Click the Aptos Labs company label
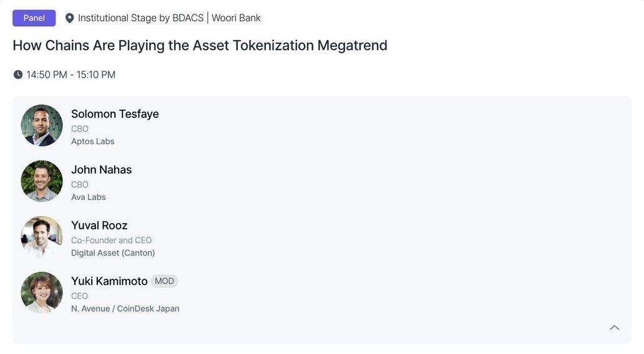Viewport: 644px width, 354px height. click(93, 141)
